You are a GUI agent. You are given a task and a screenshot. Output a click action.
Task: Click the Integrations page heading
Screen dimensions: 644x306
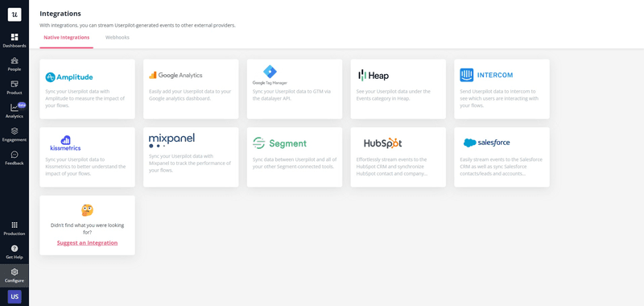pyautogui.click(x=60, y=14)
